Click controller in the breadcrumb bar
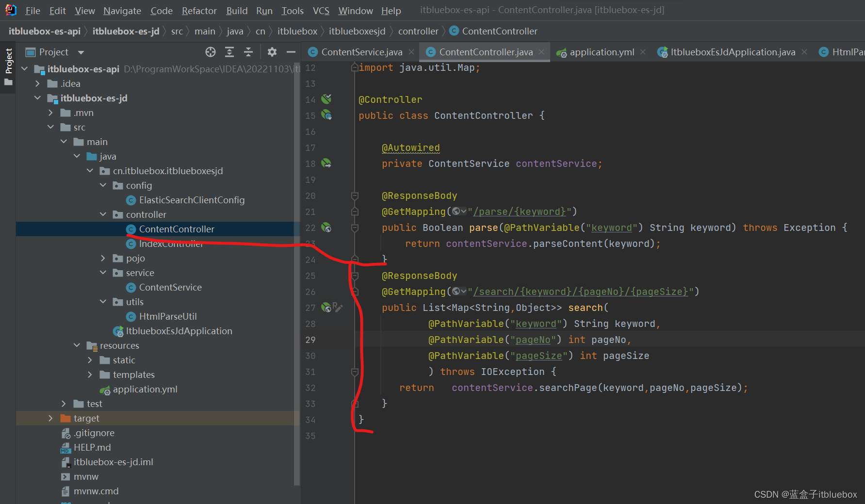The width and height of the screenshot is (865, 504). tap(418, 31)
